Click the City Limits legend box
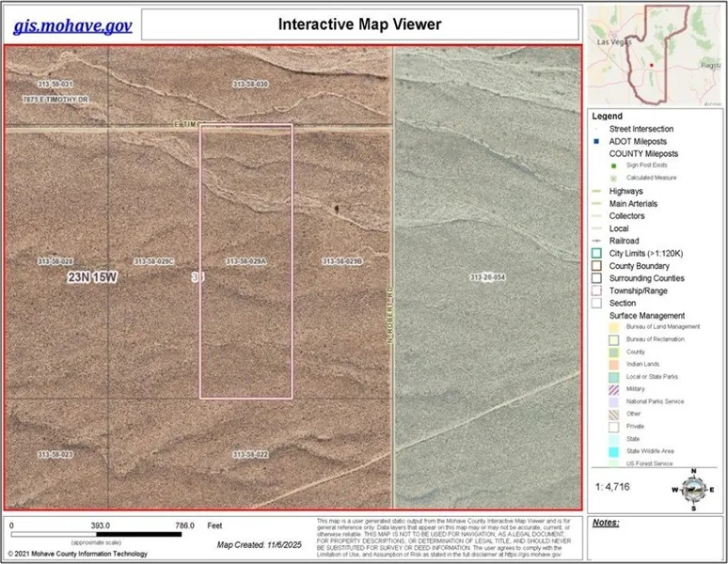728x564 pixels. 595,253
